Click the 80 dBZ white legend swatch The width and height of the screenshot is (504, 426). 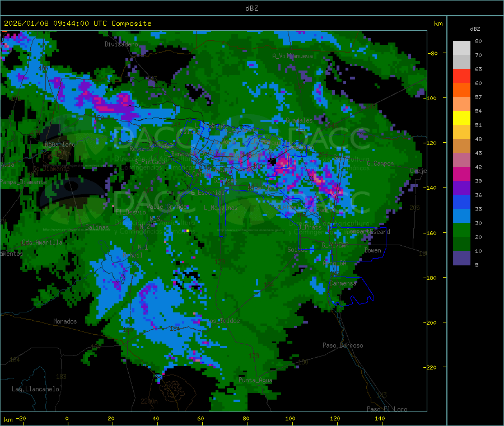(x=461, y=48)
